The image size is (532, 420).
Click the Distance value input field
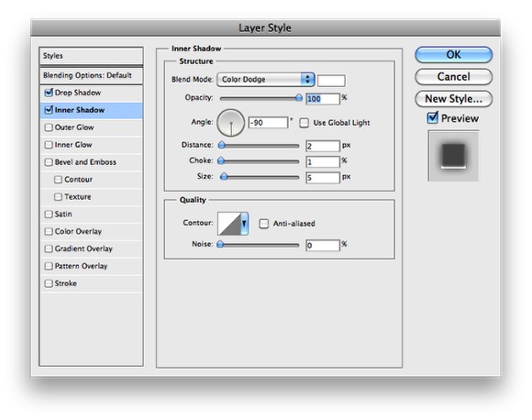point(322,146)
